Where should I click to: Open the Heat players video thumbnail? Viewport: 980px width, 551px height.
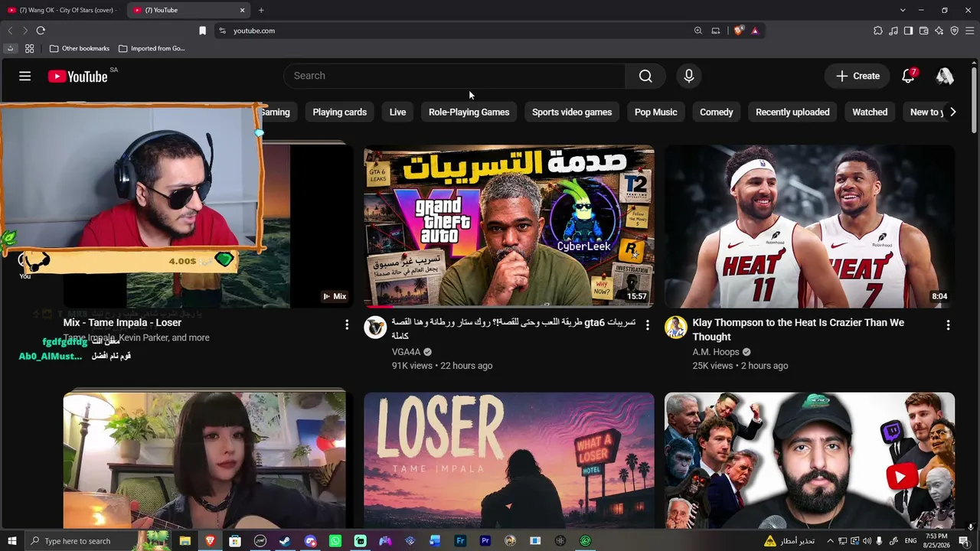point(809,227)
